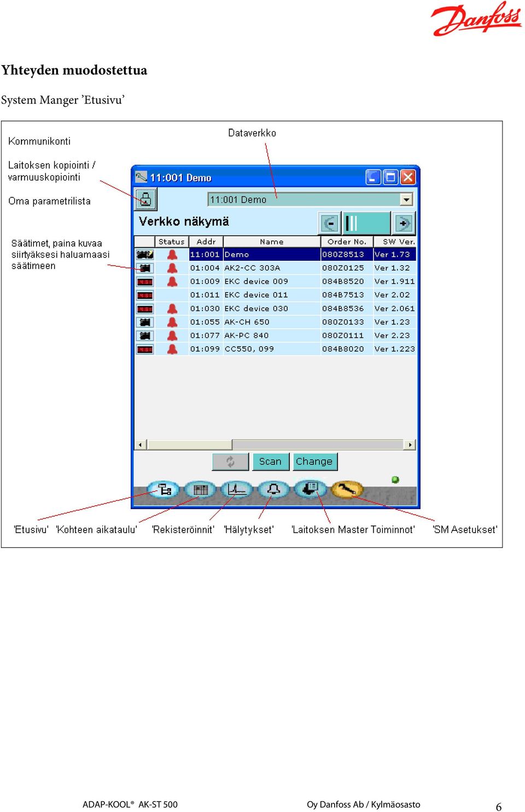Click the controller icon for AK2-CC 303A
Viewport: 525px width, 812px height.
[x=145, y=268]
